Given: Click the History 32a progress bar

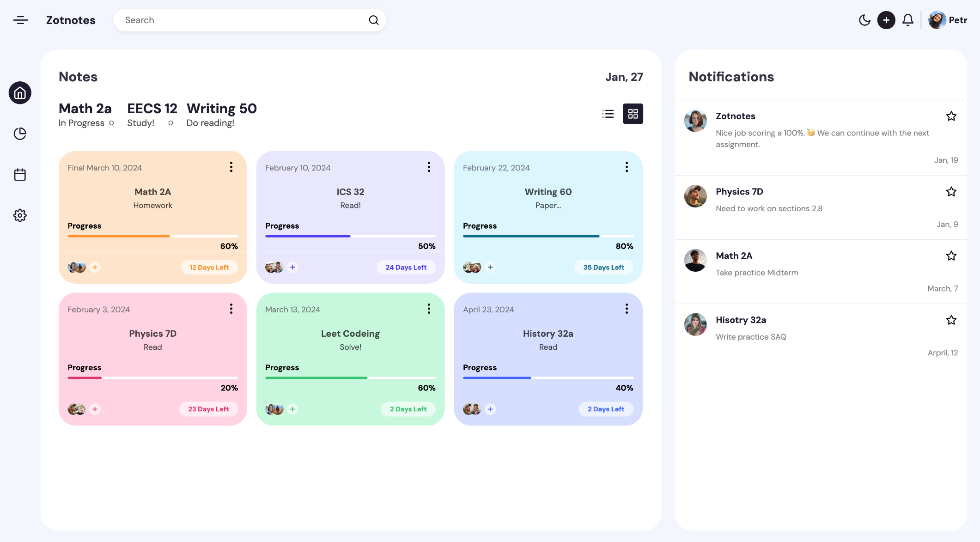Looking at the screenshot, I should [548, 378].
